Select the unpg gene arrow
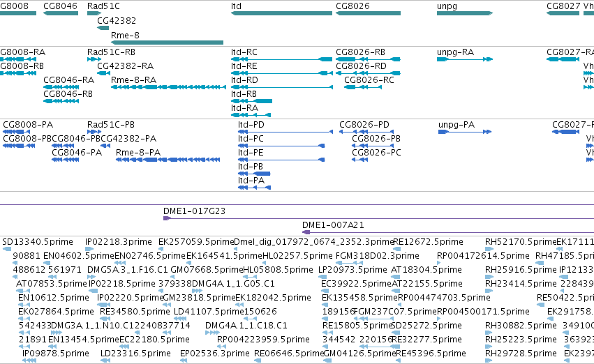594x364 pixels. coord(465,13)
